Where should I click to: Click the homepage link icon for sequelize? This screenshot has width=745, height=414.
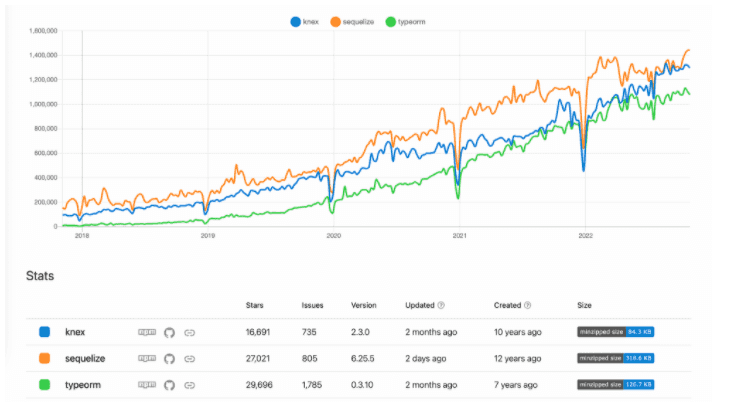[x=190, y=357]
